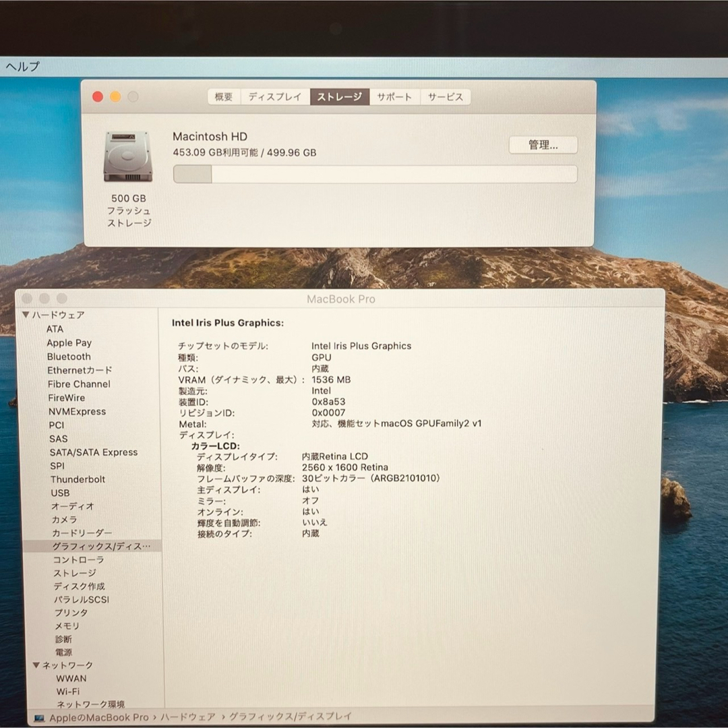
Task: Collapse the ハードウェア section triangle
Action: click(26, 315)
